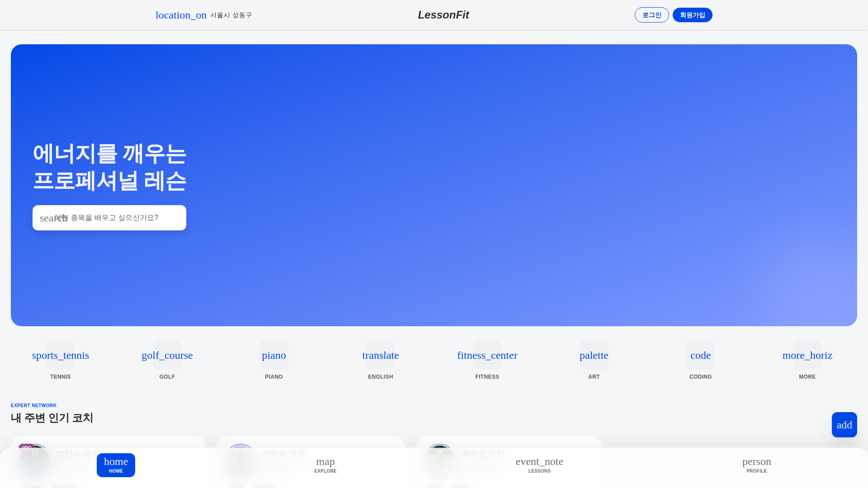Click the LessonFit logo
The width and height of the screenshot is (868, 488).
(x=443, y=15)
